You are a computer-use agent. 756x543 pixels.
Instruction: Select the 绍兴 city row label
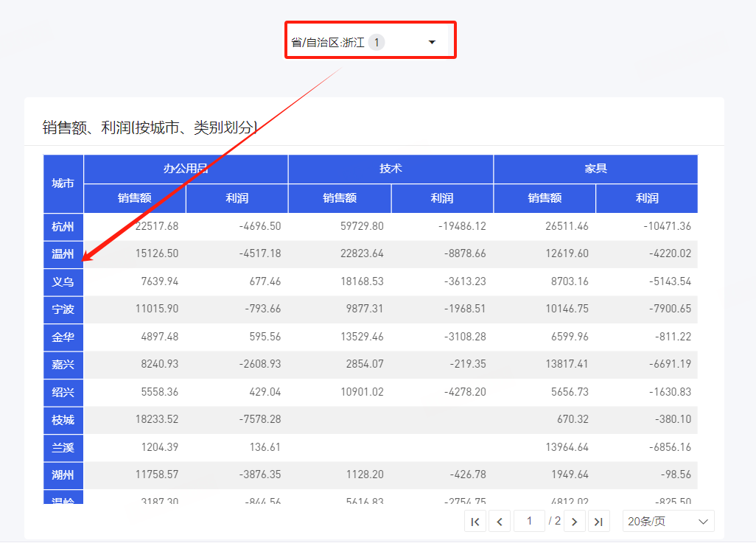click(x=63, y=393)
